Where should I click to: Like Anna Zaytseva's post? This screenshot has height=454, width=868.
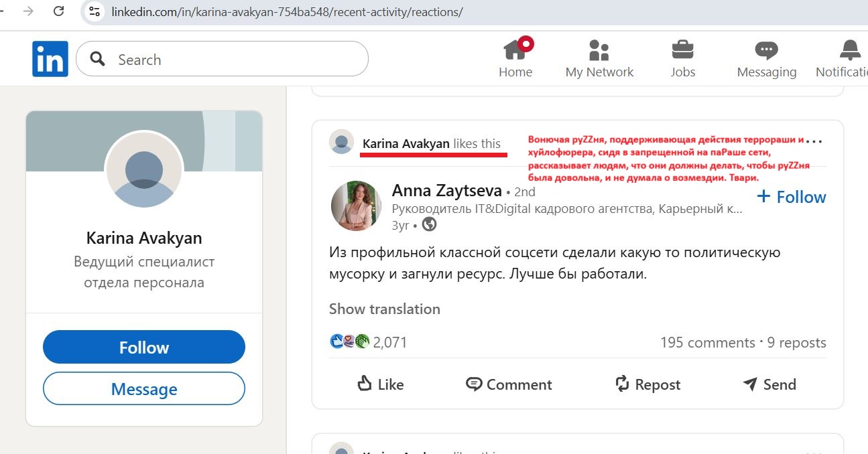[380, 384]
